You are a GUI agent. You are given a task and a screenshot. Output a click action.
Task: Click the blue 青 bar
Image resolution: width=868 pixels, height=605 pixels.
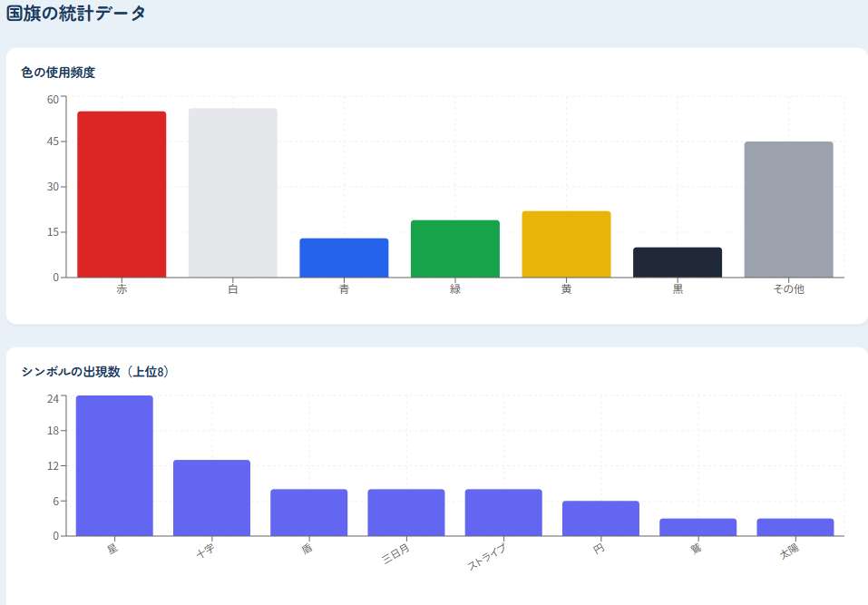click(x=344, y=258)
